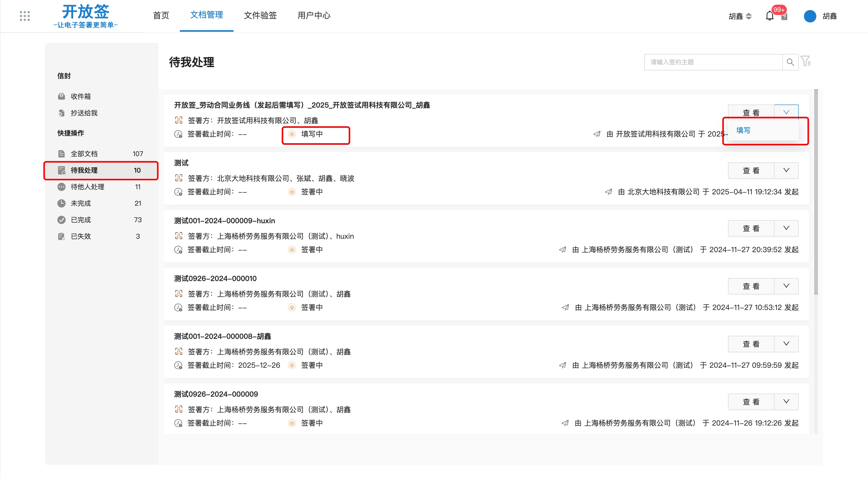Viewport: 868px width, 479px height.
Task: Click the 待他人处理 dots icon
Action: [61, 187]
